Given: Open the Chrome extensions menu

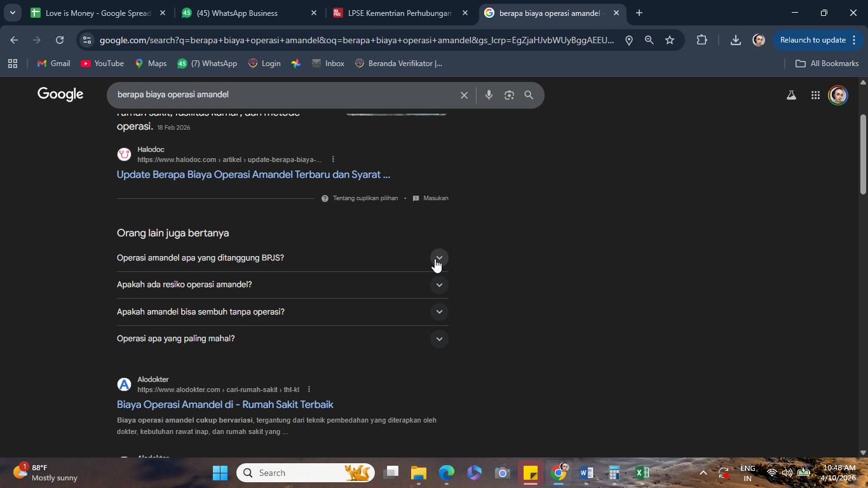Looking at the screenshot, I should (x=702, y=40).
